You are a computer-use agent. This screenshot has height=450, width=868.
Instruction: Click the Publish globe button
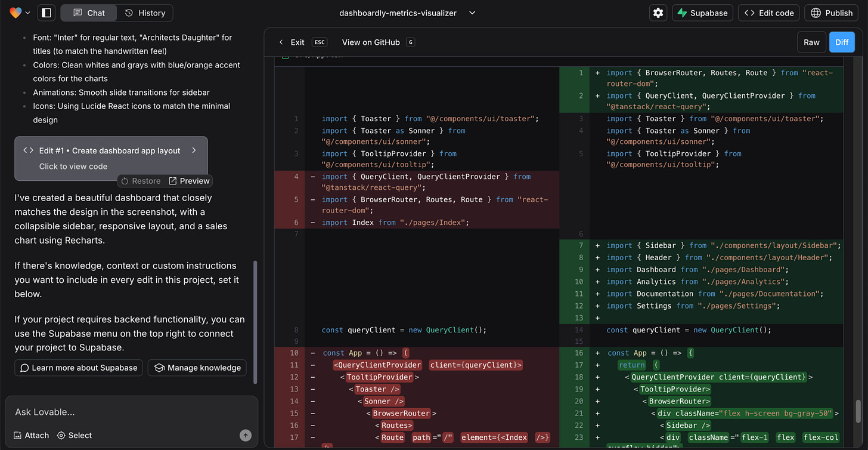(832, 13)
